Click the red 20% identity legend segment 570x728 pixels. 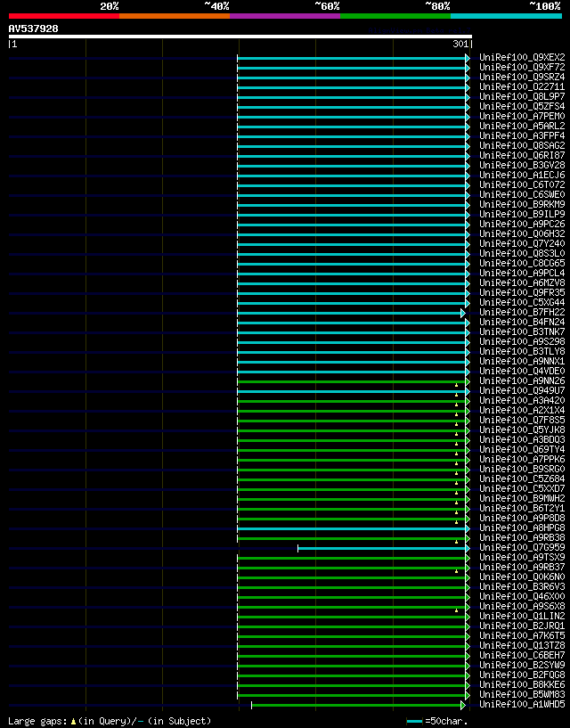tap(64, 16)
